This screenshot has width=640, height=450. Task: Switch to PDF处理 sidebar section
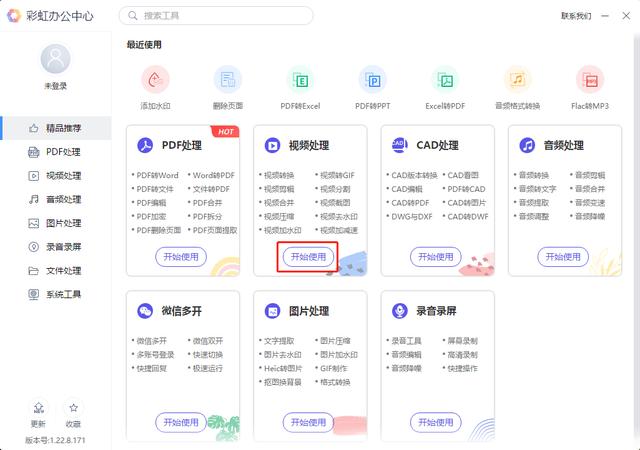pyautogui.click(x=56, y=152)
